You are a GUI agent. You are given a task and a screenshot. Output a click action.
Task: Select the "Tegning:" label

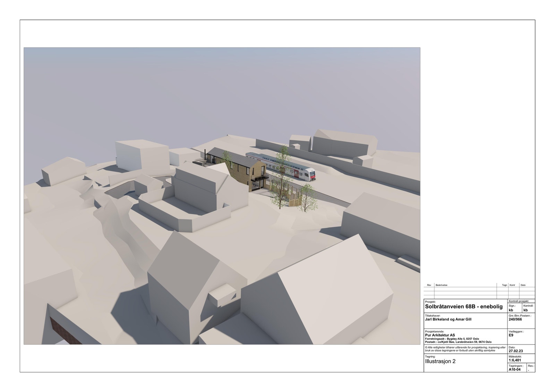430,356
